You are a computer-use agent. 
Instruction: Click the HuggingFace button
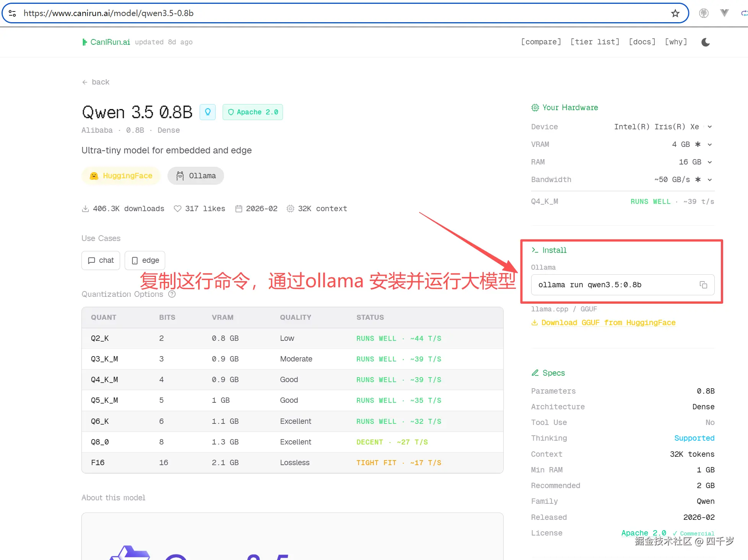tap(121, 176)
